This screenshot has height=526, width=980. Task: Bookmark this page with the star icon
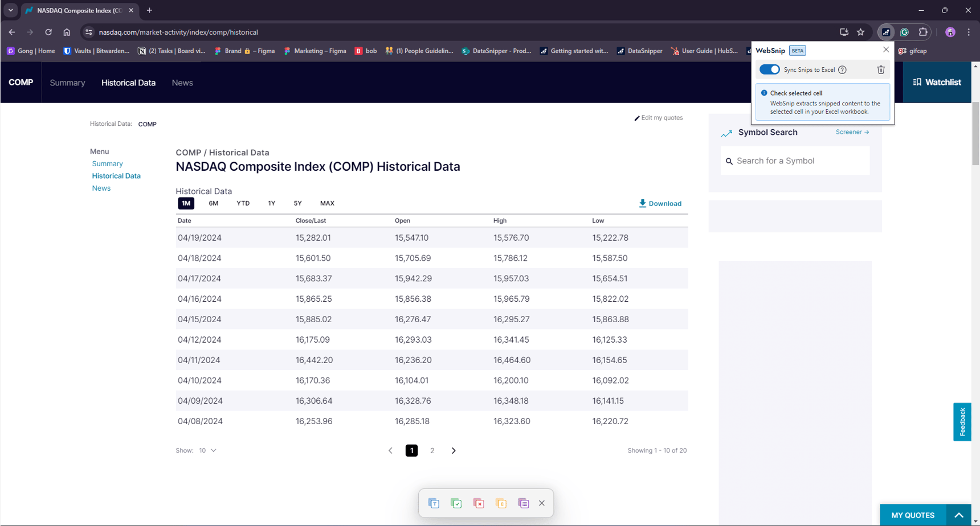pos(860,32)
